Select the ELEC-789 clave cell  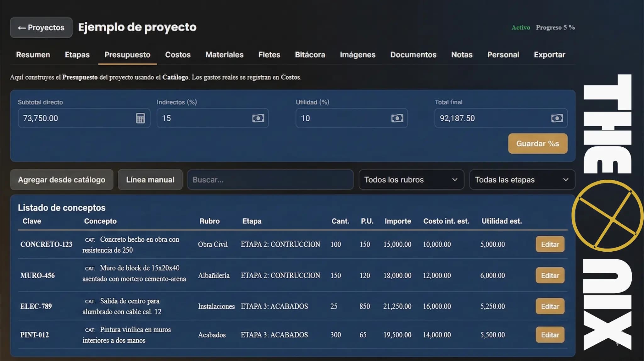tap(36, 306)
